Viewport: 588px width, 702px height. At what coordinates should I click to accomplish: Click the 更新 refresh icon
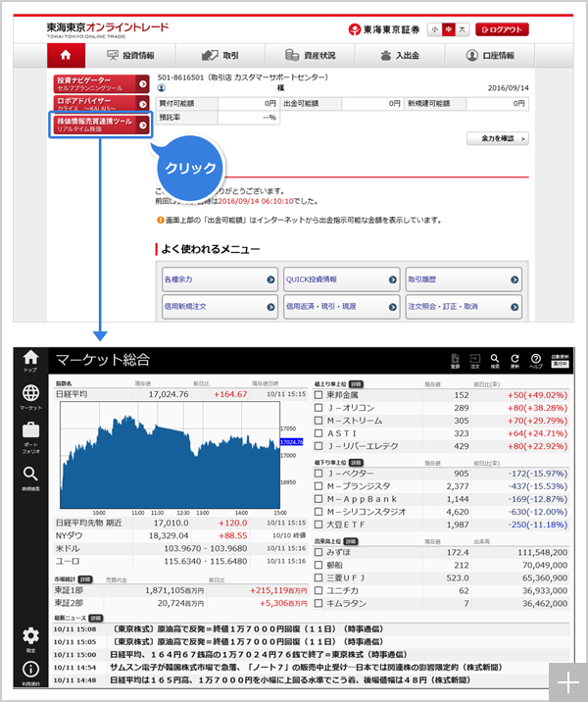pos(515,361)
